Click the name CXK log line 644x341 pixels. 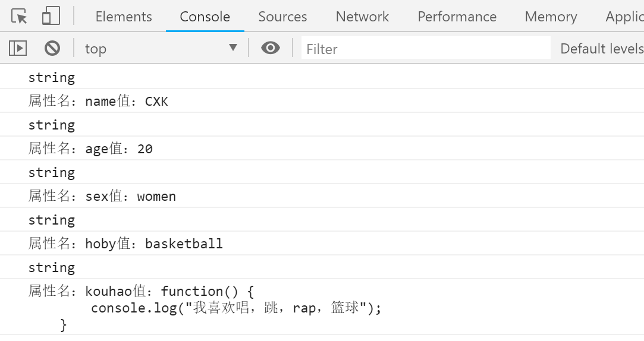tap(99, 101)
